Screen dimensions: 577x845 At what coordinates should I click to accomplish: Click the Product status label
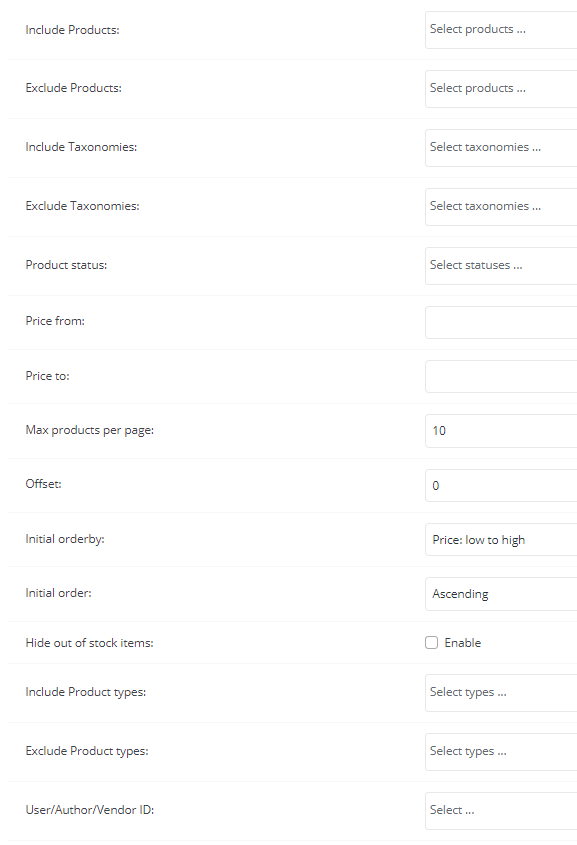(66, 265)
